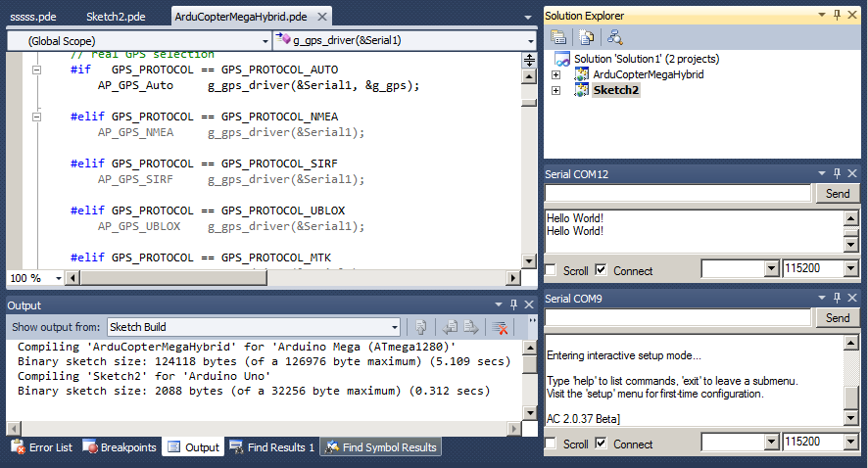Open empty line-ending dropdown in Serial COM12
868x468 pixels.
tap(772, 269)
